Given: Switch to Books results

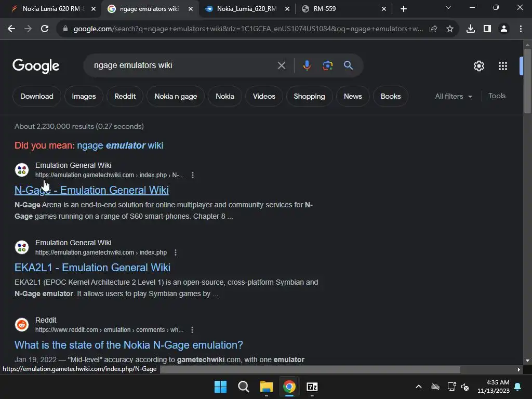Looking at the screenshot, I should click(x=391, y=96).
